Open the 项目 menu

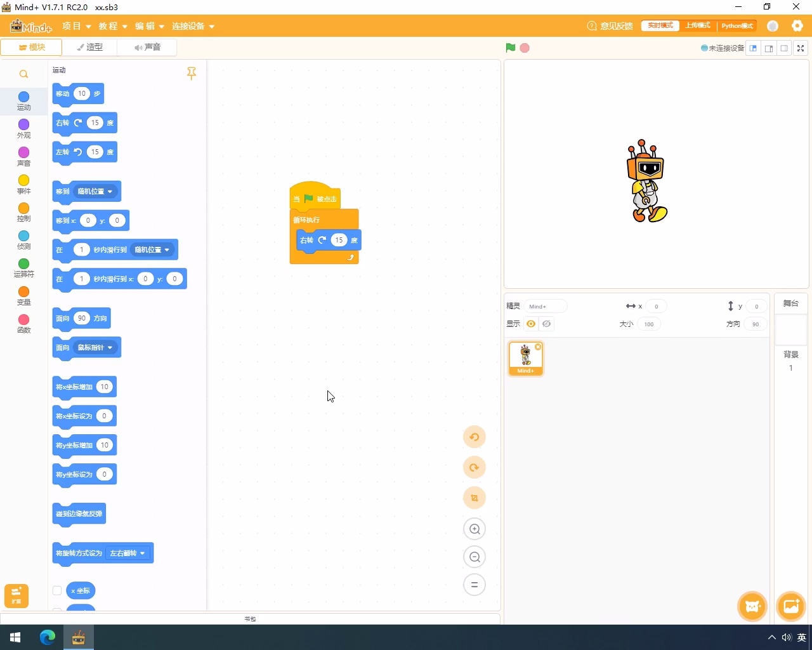point(76,26)
